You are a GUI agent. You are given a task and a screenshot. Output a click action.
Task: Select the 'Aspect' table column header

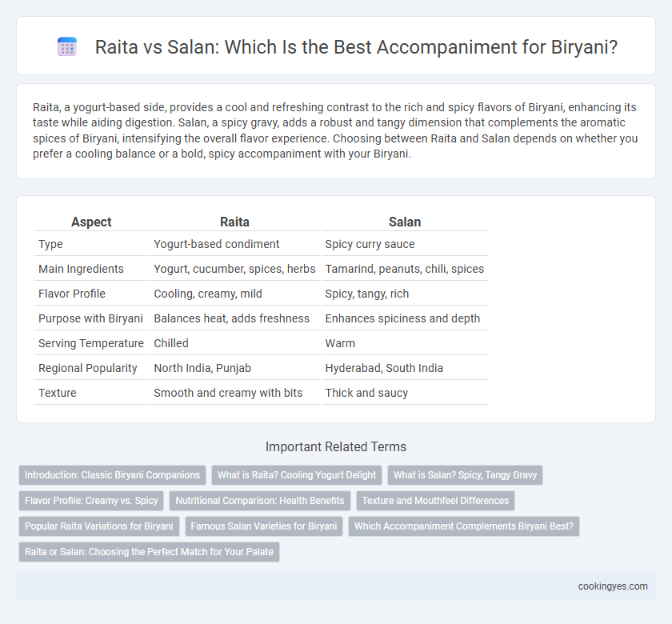91,222
